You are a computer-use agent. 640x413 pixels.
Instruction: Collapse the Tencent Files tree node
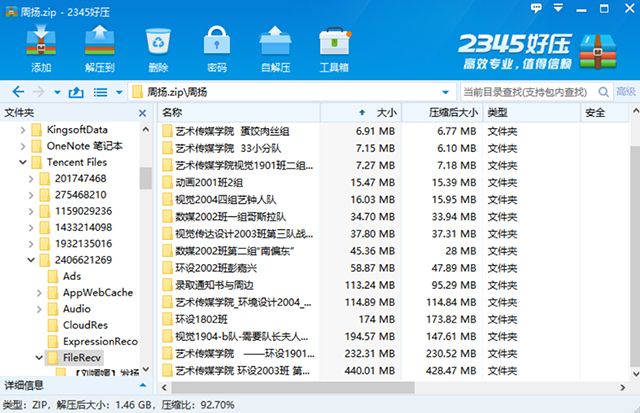pyautogui.click(x=22, y=162)
